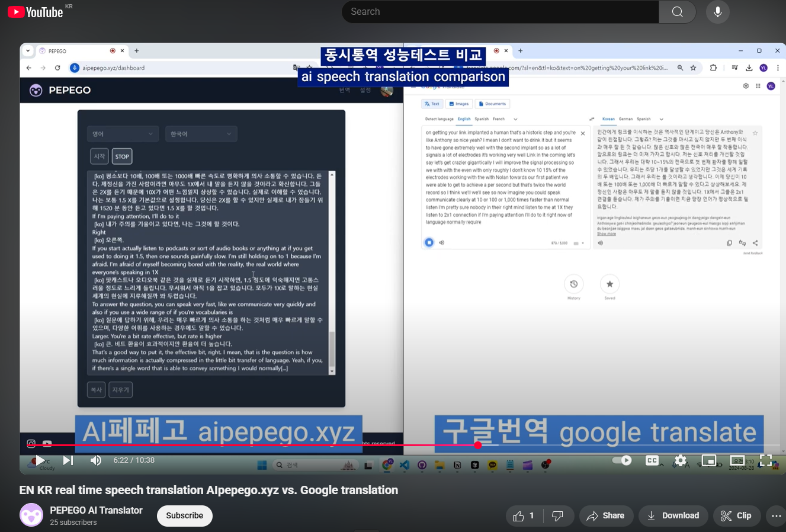Save the translation with the star icon
The width and height of the screenshot is (786, 532).
click(x=755, y=133)
